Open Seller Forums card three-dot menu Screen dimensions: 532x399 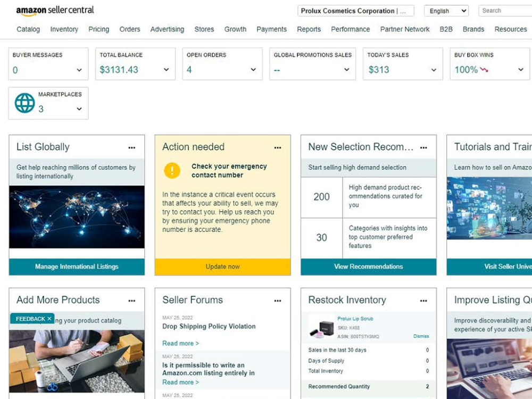(x=278, y=301)
